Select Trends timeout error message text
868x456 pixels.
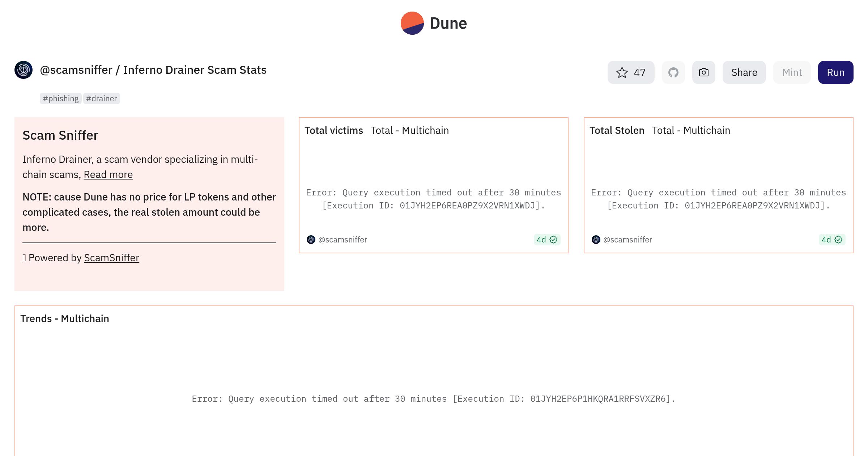coord(434,399)
